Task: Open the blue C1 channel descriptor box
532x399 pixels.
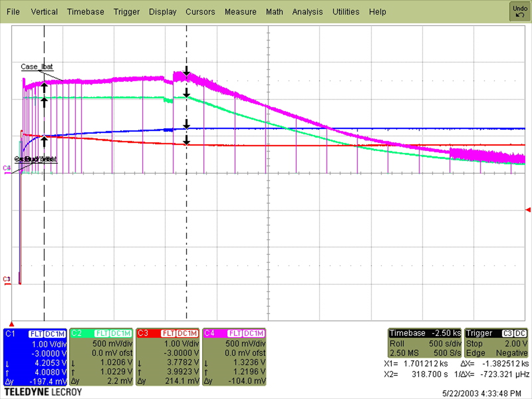Action: click(x=36, y=357)
